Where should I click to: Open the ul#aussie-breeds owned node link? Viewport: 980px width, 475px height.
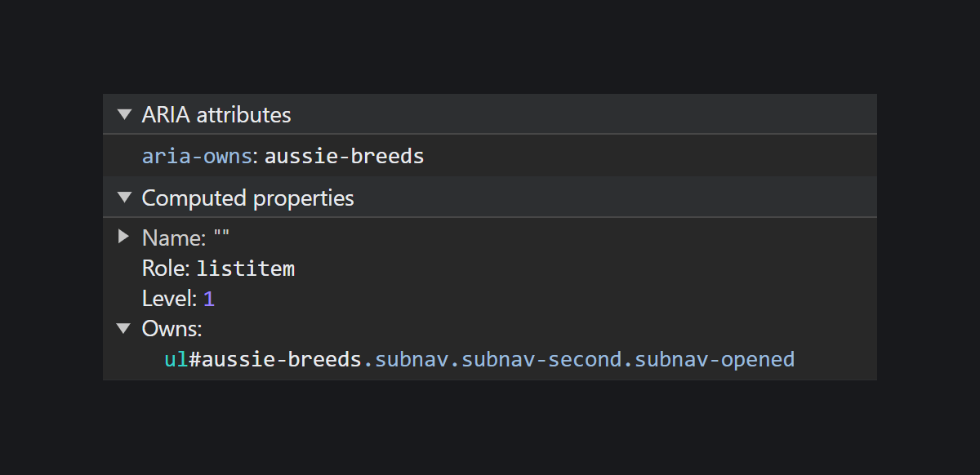[479, 359]
